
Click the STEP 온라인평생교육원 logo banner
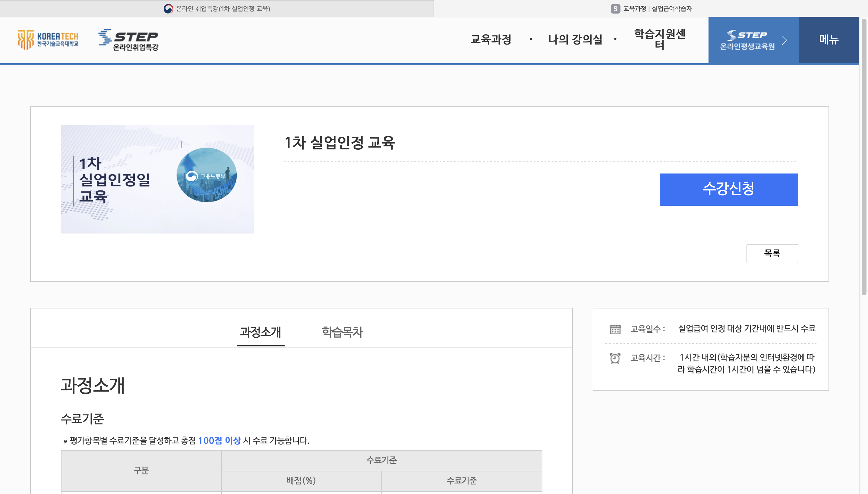point(747,40)
